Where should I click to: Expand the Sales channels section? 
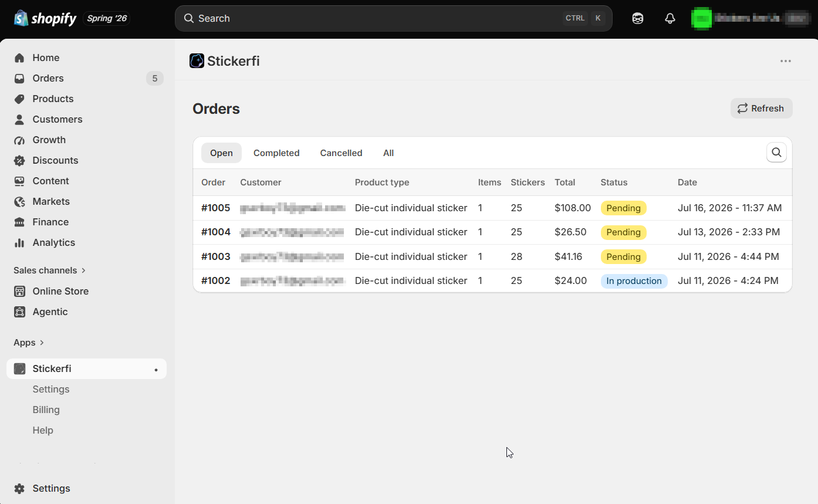tap(50, 270)
